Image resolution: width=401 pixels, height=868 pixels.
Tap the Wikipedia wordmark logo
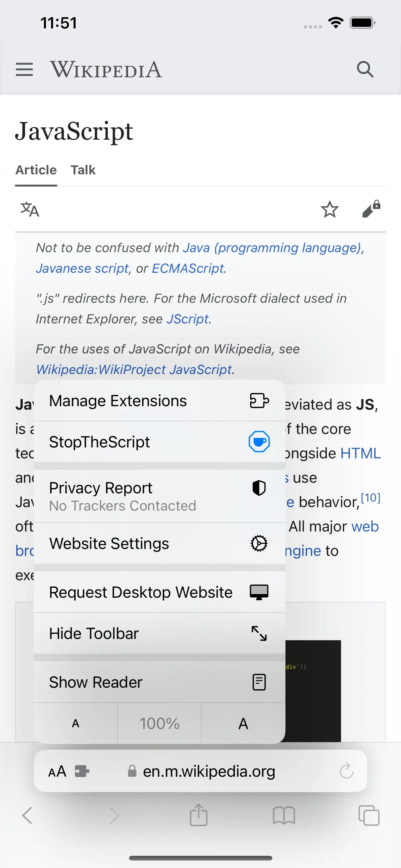pos(106,69)
